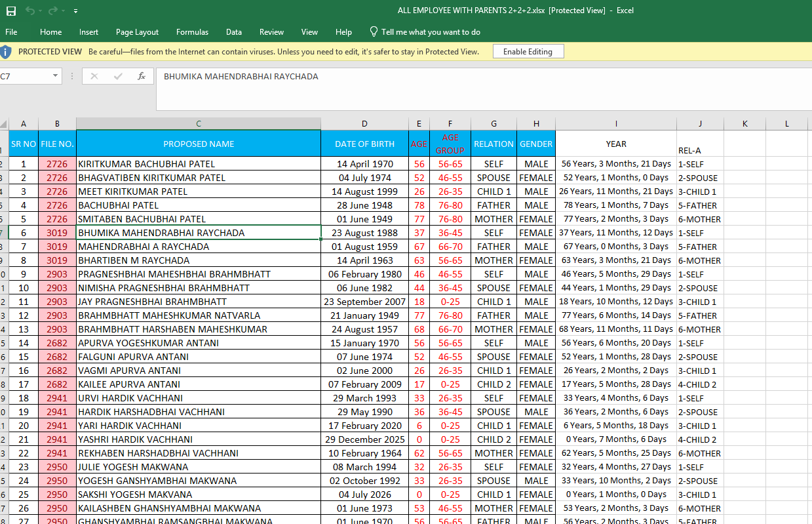Image resolution: width=812 pixels, height=524 pixels.
Task: Click SPOUSE in HARDIK HARSHADBHAI VACHHANI row
Action: click(x=493, y=412)
